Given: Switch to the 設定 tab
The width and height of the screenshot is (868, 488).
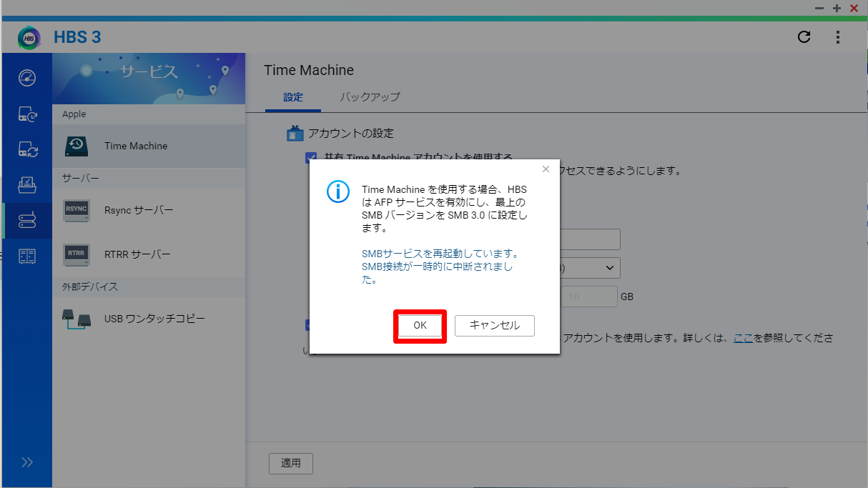Looking at the screenshot, I should (293, 97).
